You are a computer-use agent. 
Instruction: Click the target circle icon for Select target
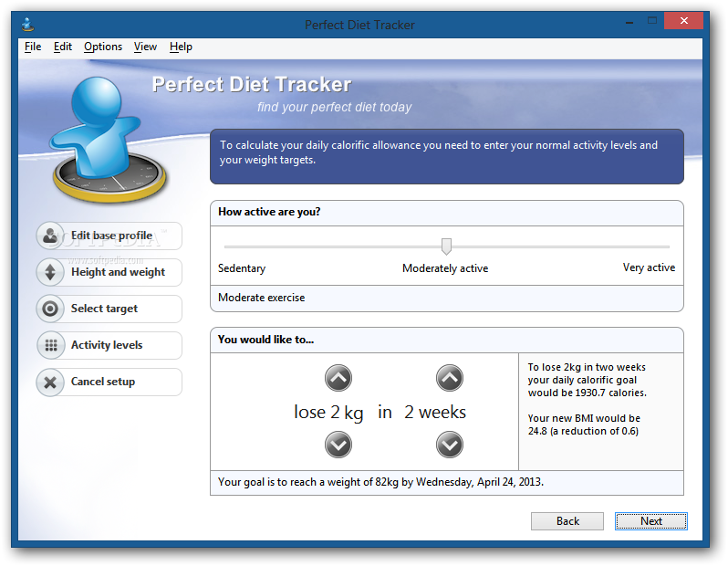point(50,309)
